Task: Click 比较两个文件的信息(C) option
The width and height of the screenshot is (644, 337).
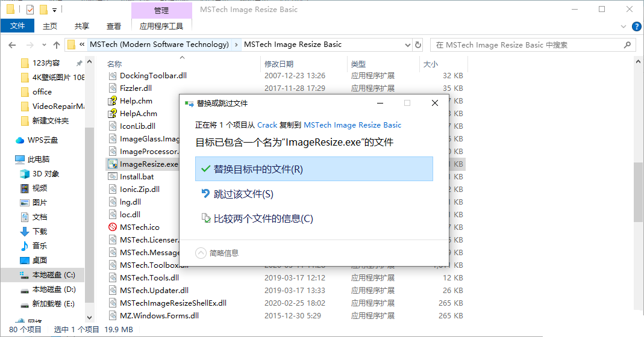Action: (x=263, y=218)
